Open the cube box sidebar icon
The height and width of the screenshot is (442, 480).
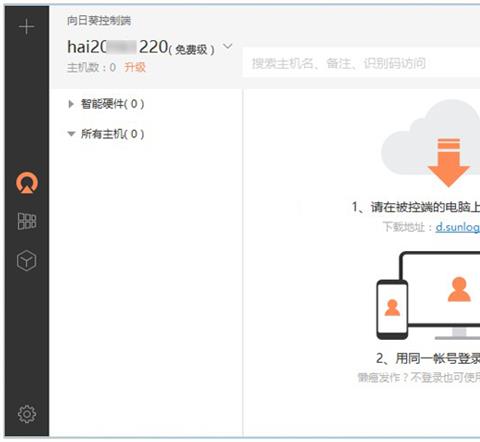(x=26, y=261)
